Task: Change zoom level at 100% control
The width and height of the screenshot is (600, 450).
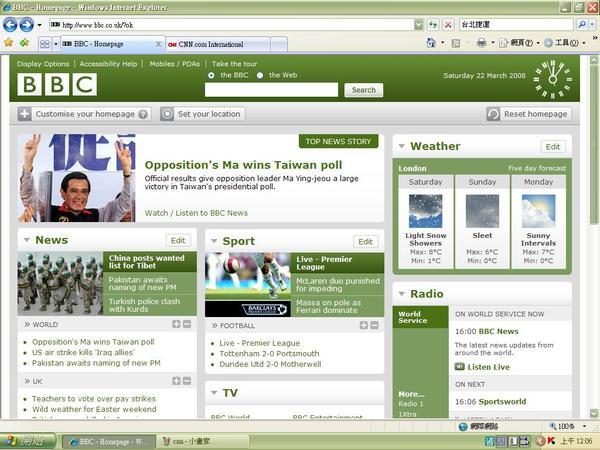Action: (x=567, y=426)
